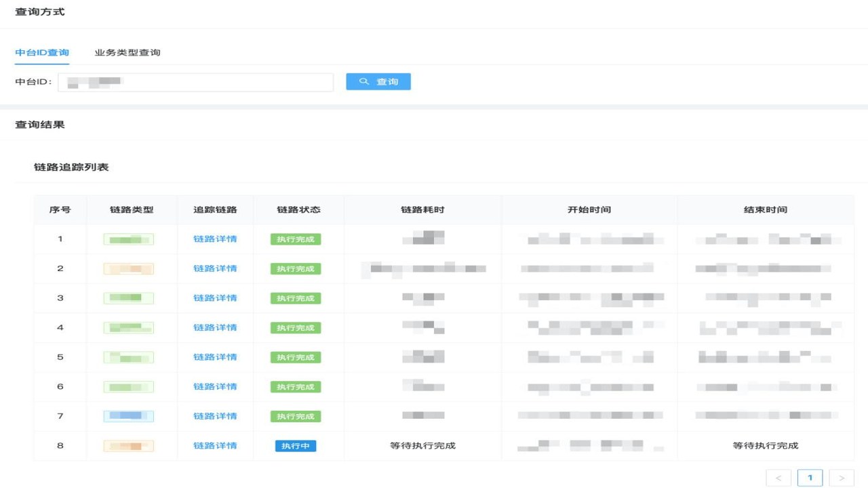Open 链路详情 link in row 2

tap(215, 268)
